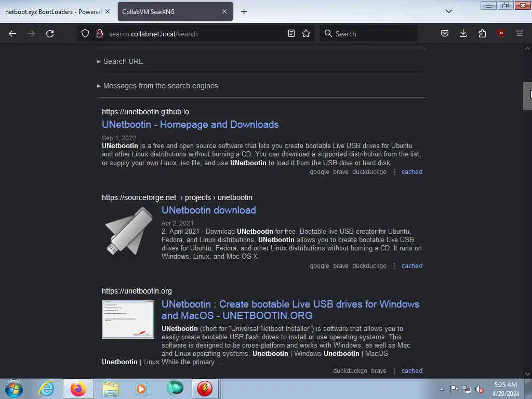Reload the current page

click(x=50, y=34)
